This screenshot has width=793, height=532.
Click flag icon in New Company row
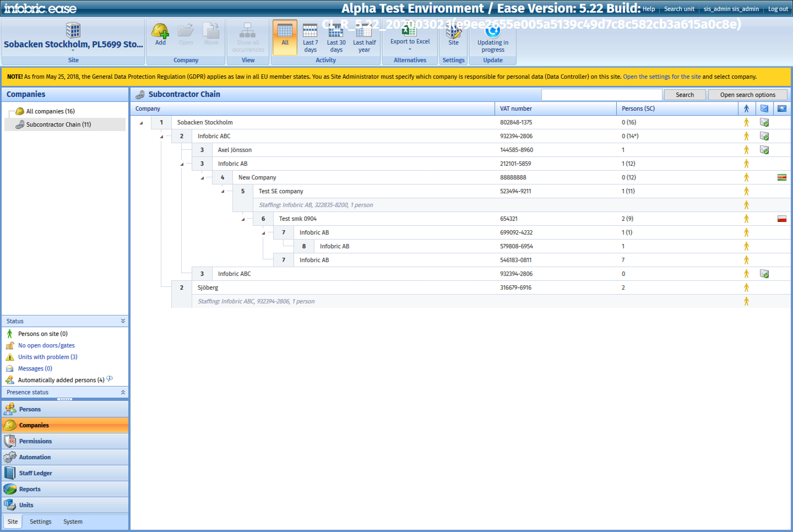(782, 177)
